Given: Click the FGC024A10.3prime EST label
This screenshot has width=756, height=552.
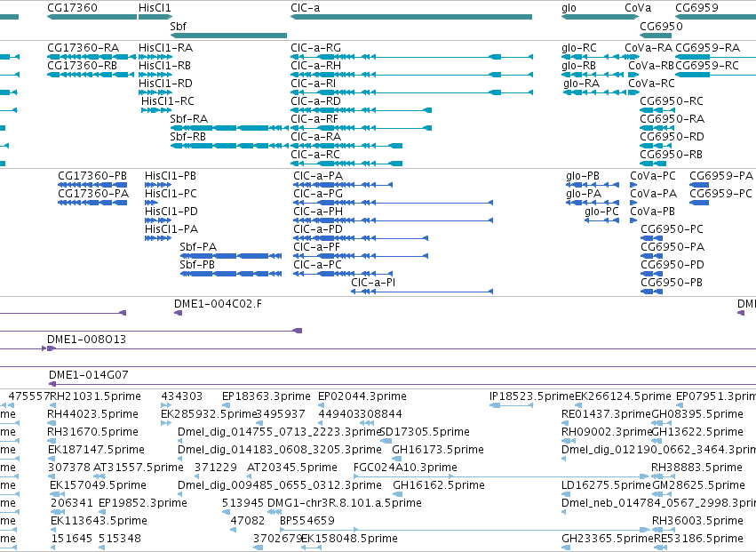Looking at the screenshot, I should pyautogui.click(x=405, y=468).
